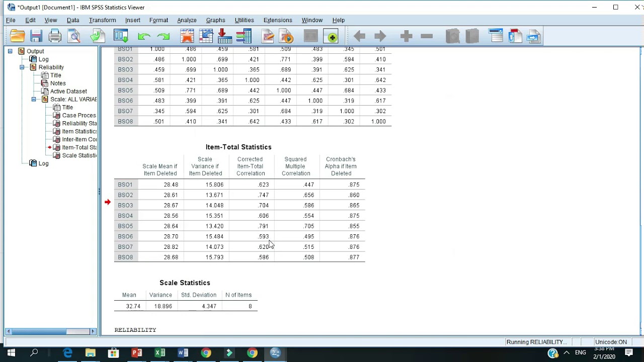Click the create/edit autoscript pencil icon
Screen dimensions: 644x362
pos(267,36)
